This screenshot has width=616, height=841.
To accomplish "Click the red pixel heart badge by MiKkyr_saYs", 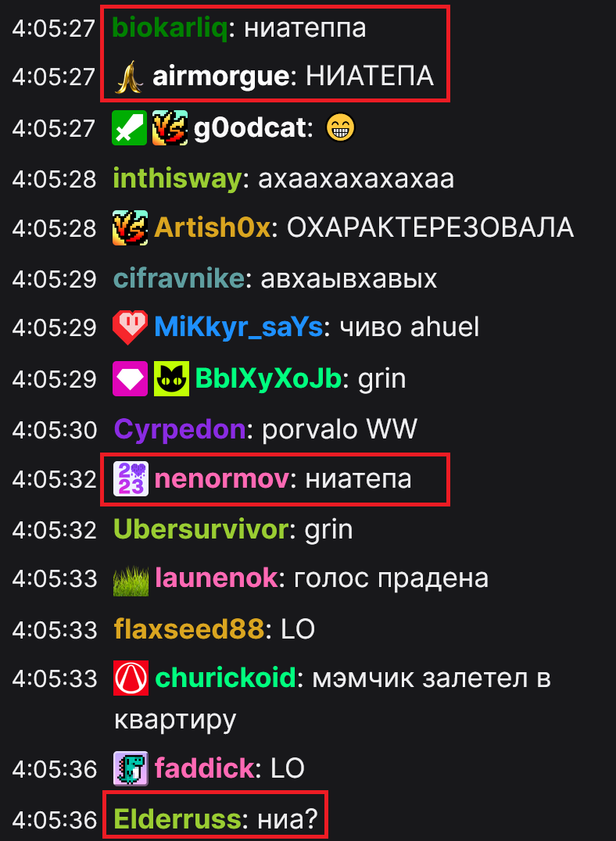I will 130,327.
